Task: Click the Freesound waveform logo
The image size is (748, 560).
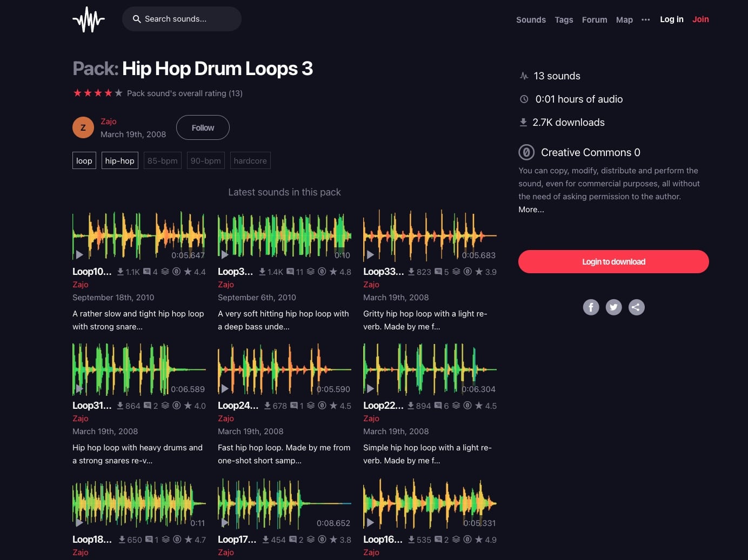Action: [x=89, y=19]
